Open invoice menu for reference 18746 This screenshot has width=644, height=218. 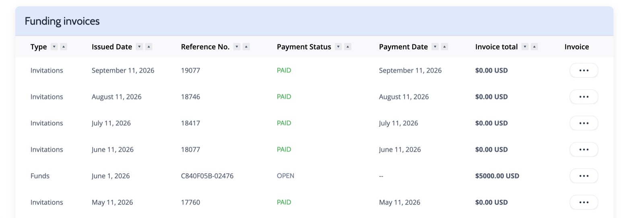coord(584,97)
